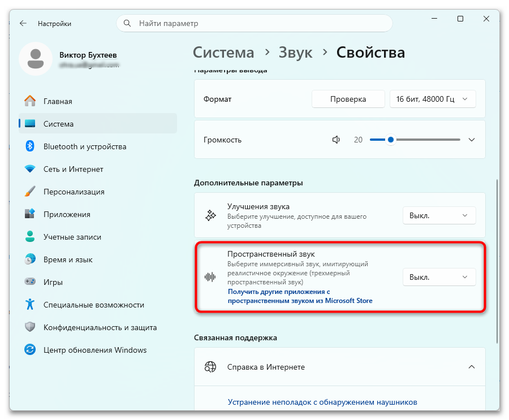Click the search magnifier icon

pos(127,23)
